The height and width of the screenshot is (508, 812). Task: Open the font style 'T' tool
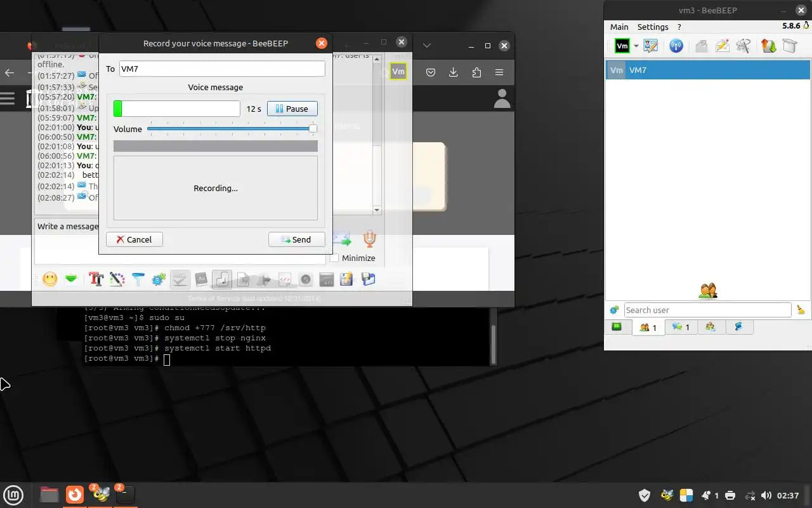pos(96,279)
